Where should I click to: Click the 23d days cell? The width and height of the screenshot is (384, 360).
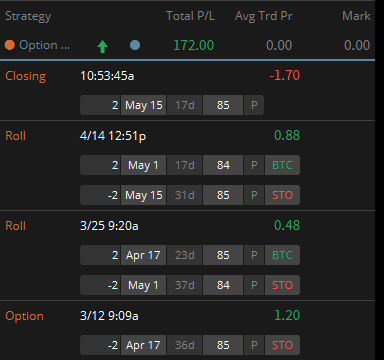point(185,255)
